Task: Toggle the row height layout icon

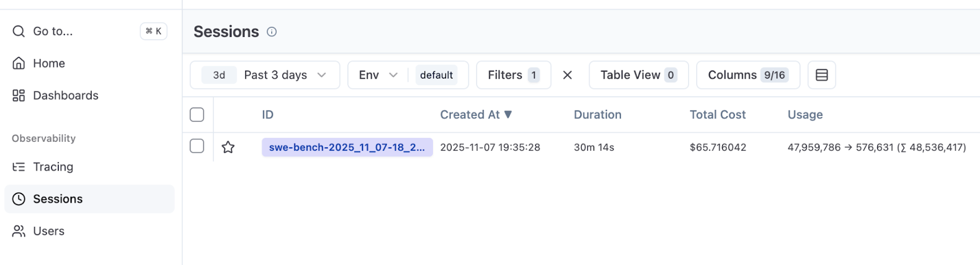Action: click(x=821, y=75)
